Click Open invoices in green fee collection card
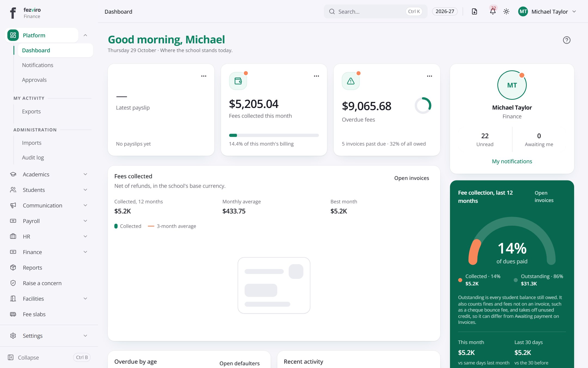588x368 pixels. coord(544,197)
